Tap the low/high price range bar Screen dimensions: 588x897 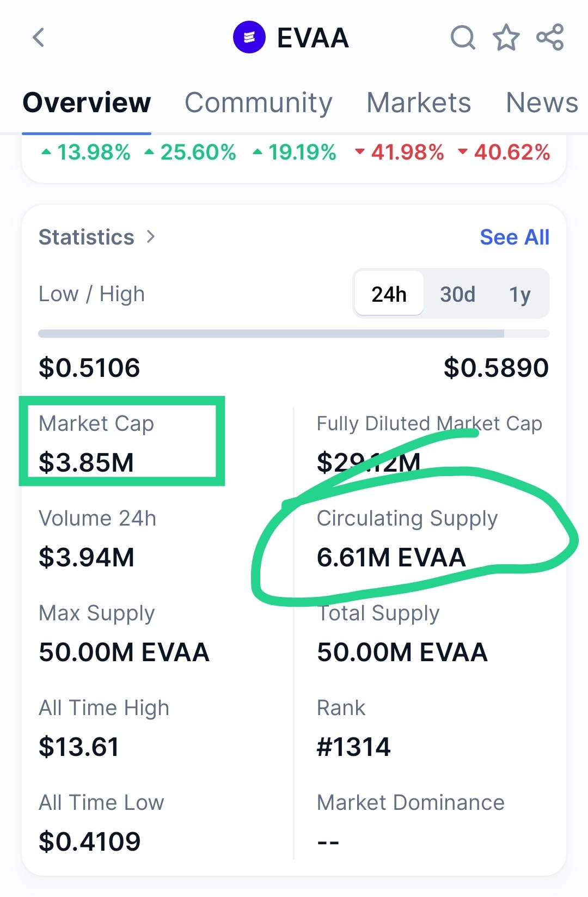[294, 333]
